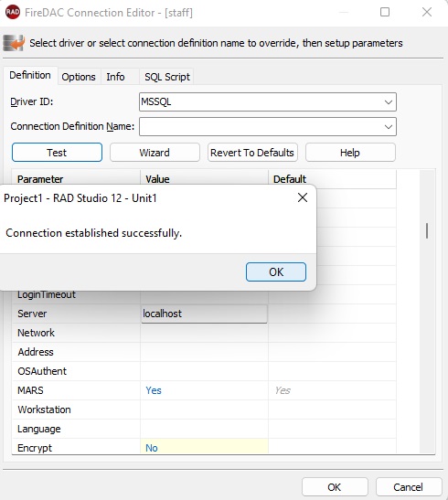Screen dimensions: 448x500
Task: Close the Project1 message box with its X
Action: pos(303,197)
